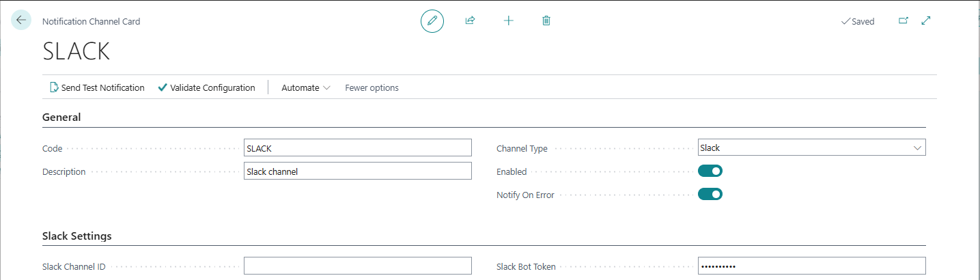Screen dimensions: 980x280
Task: Click the back arrow button
Action: pos(21,20)
